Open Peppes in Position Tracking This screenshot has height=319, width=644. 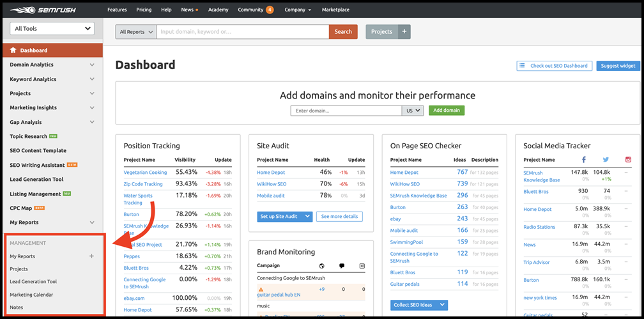coord(132,256)
